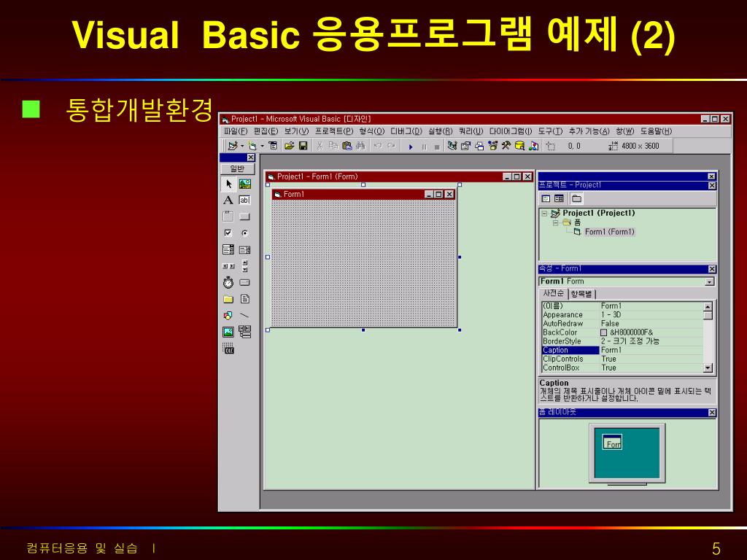Open the 편집(E) menu
This screenshot has width=747, height=560.
266,131
